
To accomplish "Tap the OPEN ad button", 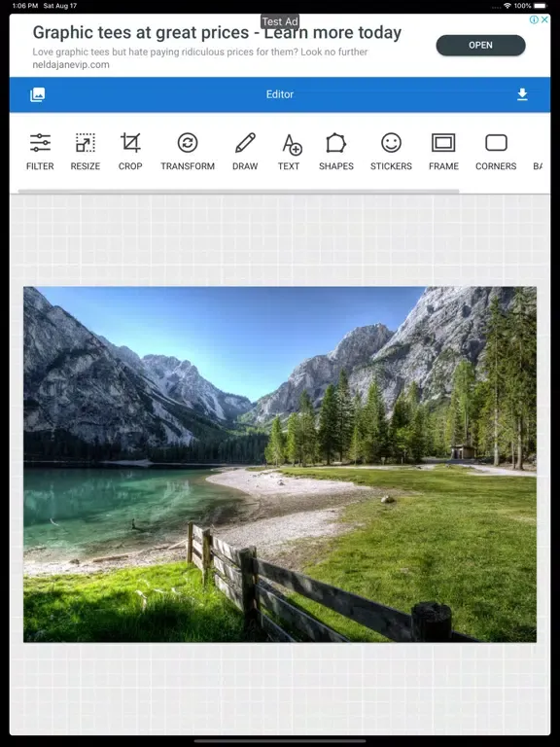I will [480, 46].
